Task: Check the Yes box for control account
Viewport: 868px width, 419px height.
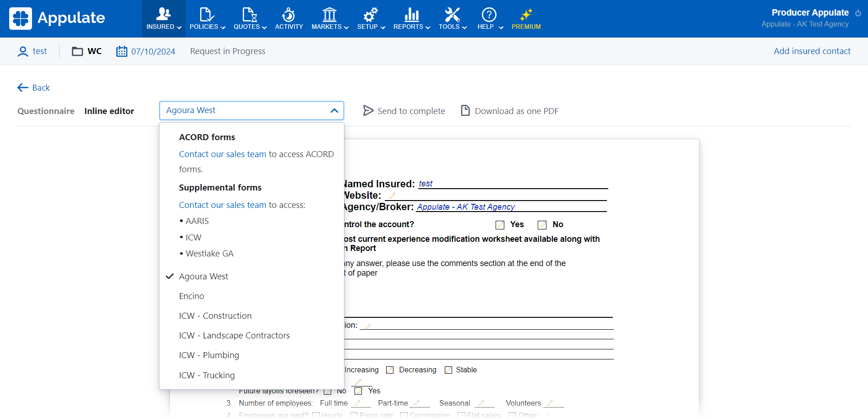Action: coord(500,225)
